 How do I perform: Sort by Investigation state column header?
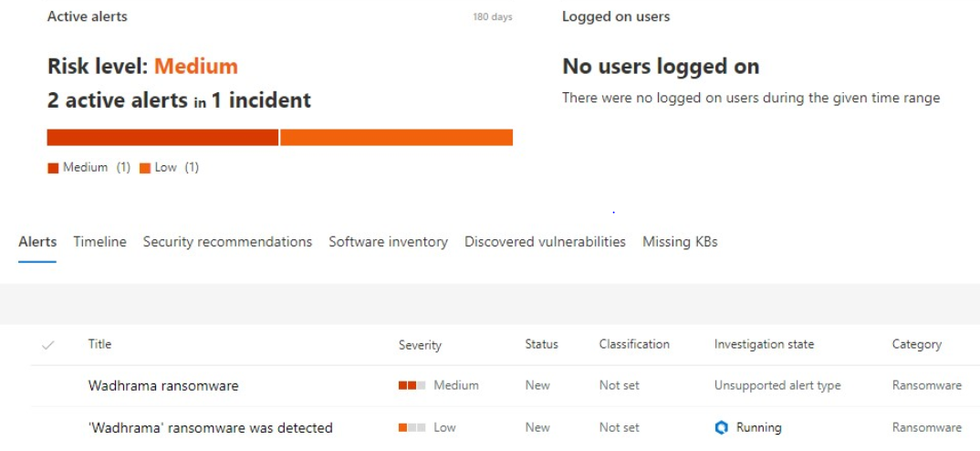[764, 344]
